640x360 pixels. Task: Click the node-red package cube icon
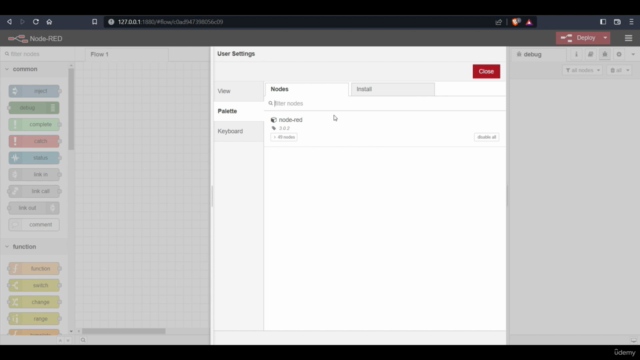click(273, 120)
